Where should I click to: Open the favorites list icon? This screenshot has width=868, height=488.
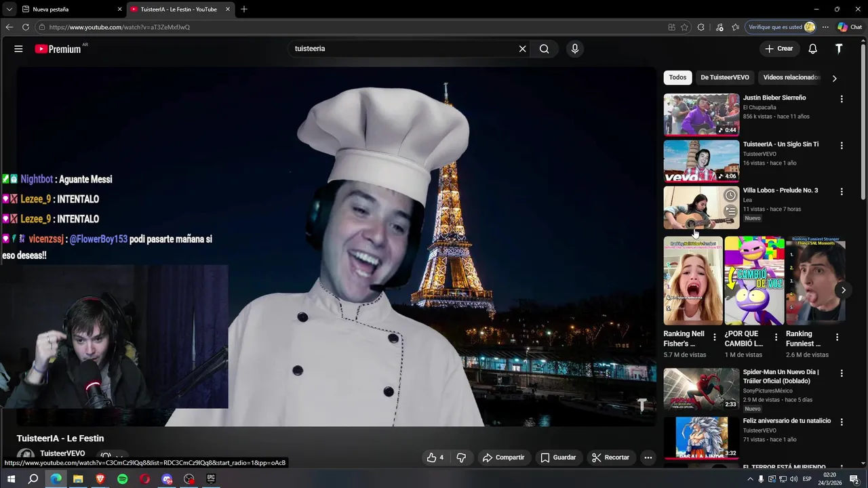(735, 27)
